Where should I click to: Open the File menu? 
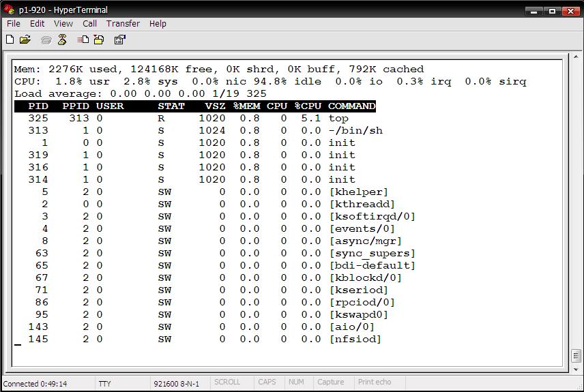(14, 23)
